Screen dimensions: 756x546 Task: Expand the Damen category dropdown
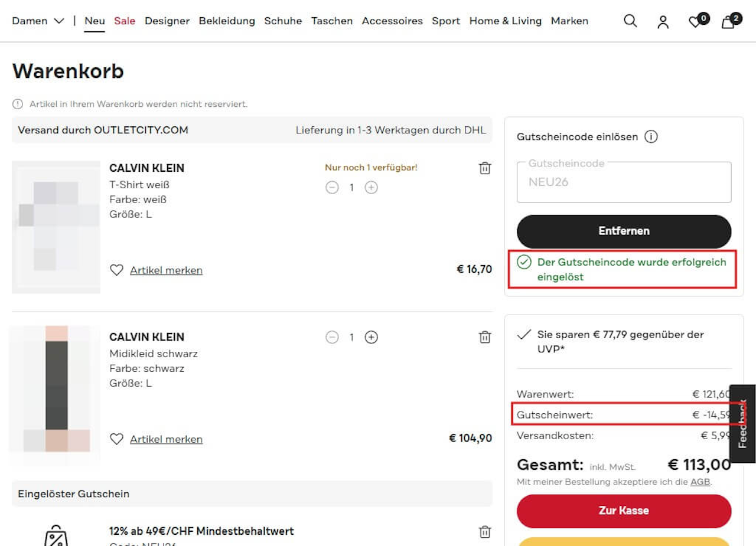tap(38, 21)
